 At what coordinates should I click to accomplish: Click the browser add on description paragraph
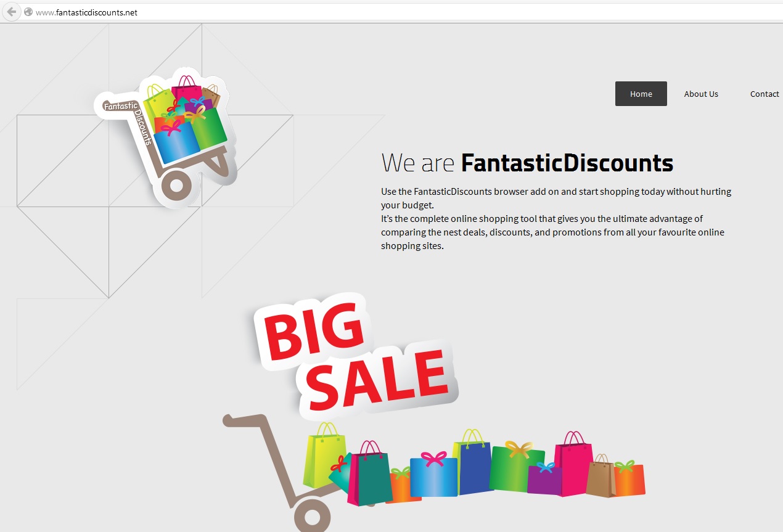pos(556,218)
